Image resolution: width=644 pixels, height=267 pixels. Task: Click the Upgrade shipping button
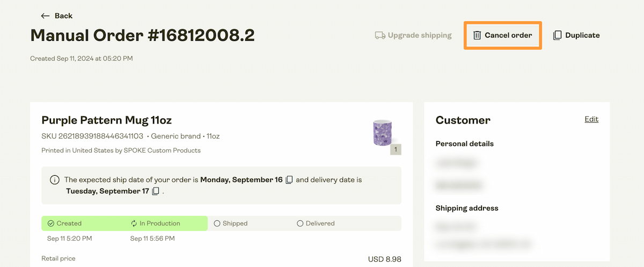coord(413,35)
